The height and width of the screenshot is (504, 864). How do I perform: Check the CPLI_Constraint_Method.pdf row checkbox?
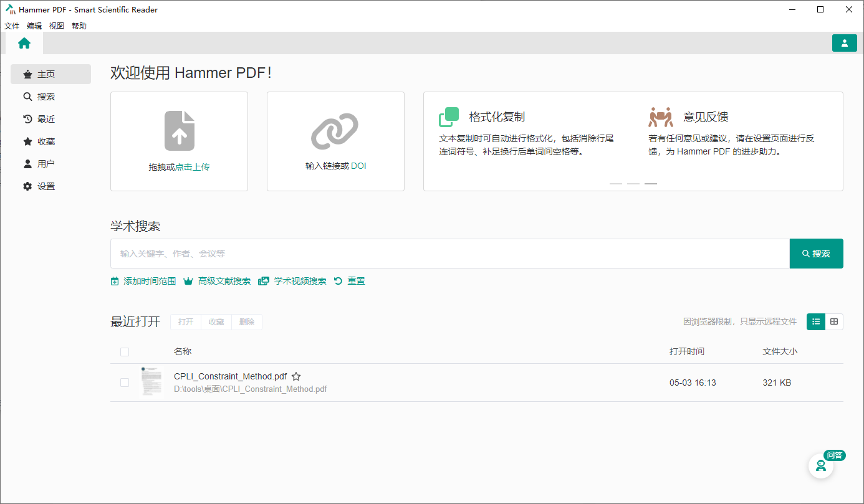pos(125,383)
